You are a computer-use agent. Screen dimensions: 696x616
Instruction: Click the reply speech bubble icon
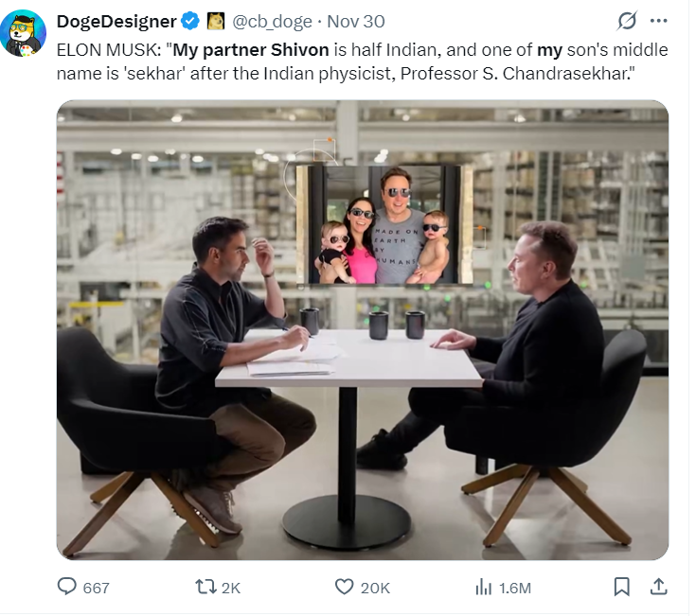(x=67, y=587)
